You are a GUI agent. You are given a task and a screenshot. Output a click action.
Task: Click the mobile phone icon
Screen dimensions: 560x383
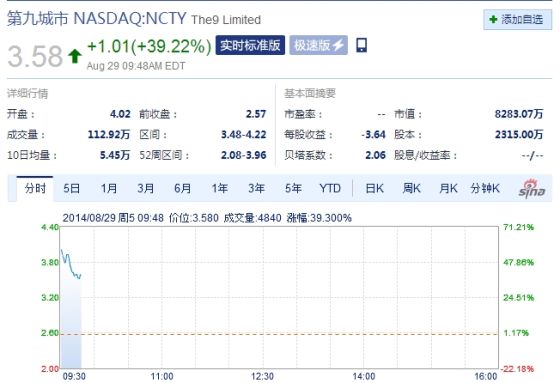(361, 45)
